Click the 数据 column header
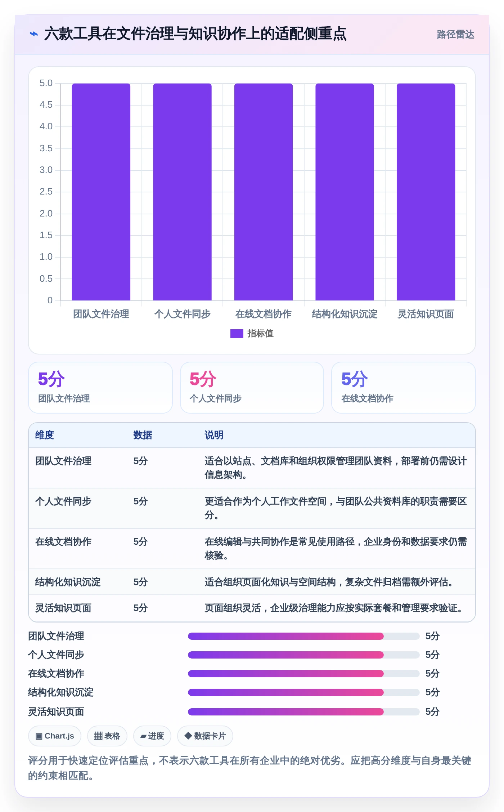 point(143,435)
